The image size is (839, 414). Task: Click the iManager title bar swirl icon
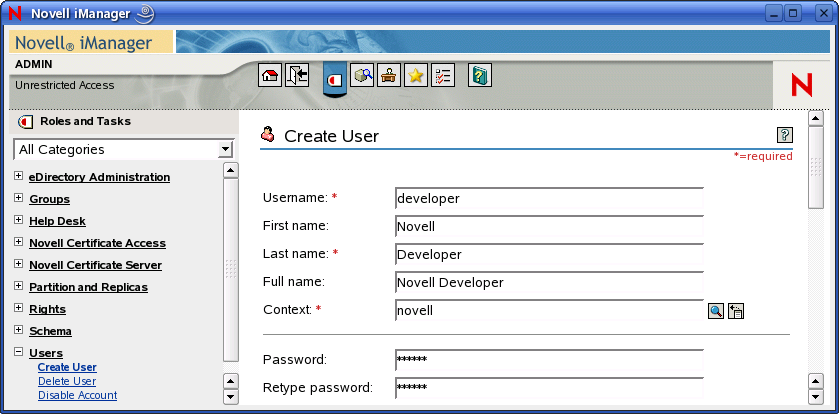tap(144, 14)
